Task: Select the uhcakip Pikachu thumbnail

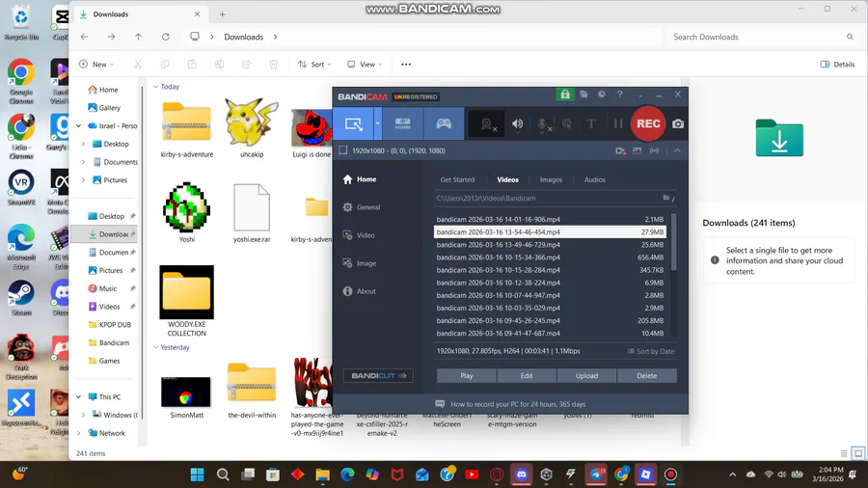Action: [252, 122]
